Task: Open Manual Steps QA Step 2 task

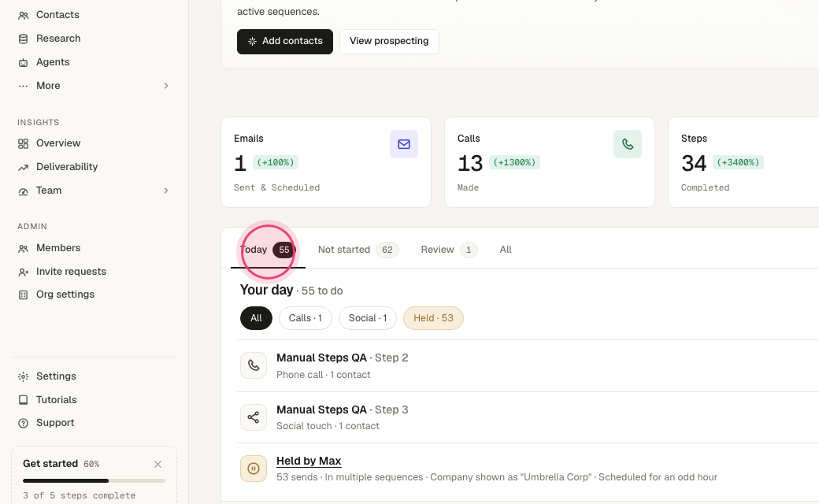Action: tap(342, 358)
